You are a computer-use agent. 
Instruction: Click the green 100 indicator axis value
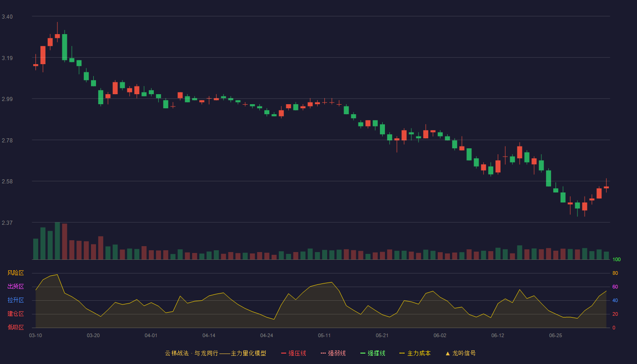(x=617, y=259)
